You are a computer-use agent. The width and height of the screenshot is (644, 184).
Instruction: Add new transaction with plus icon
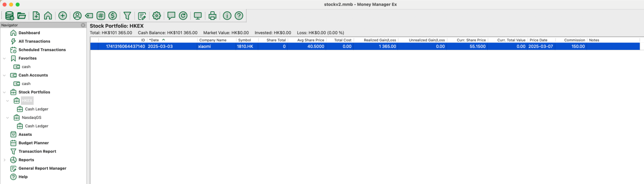tap(63, 16)
